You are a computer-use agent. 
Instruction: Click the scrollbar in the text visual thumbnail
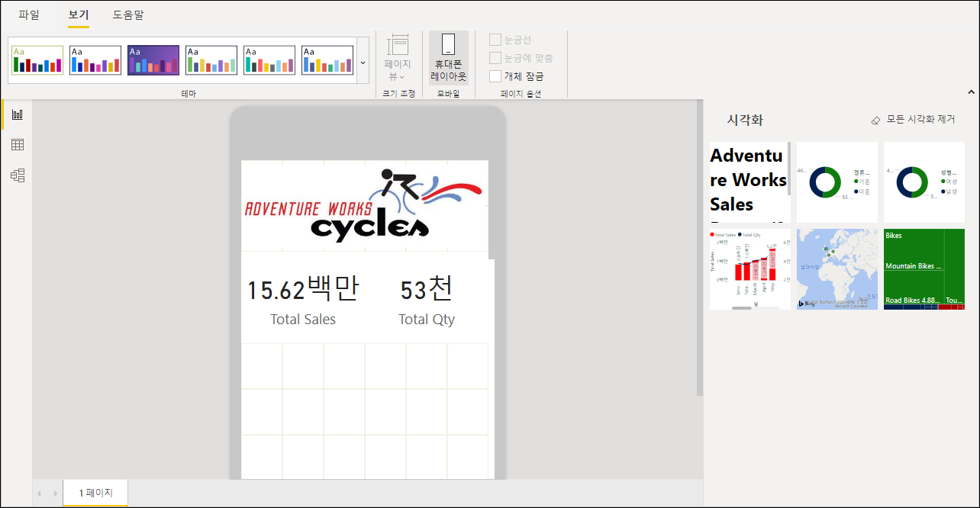(x=789, y=169)
